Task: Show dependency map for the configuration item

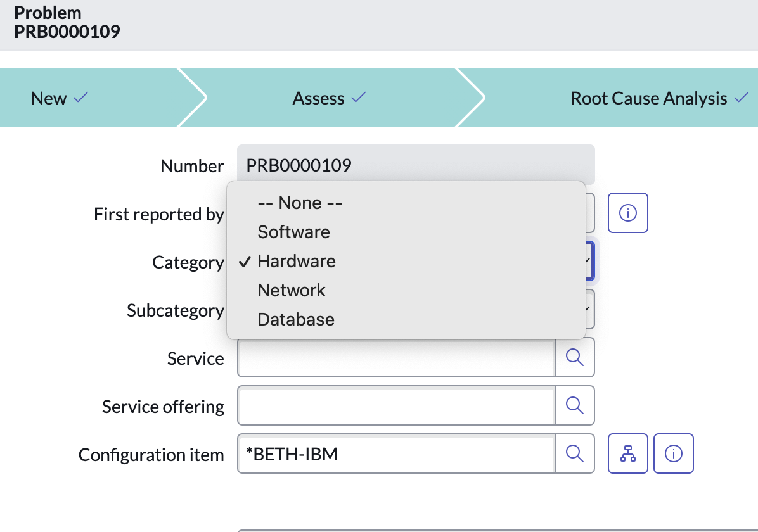Action: [627, 453]
